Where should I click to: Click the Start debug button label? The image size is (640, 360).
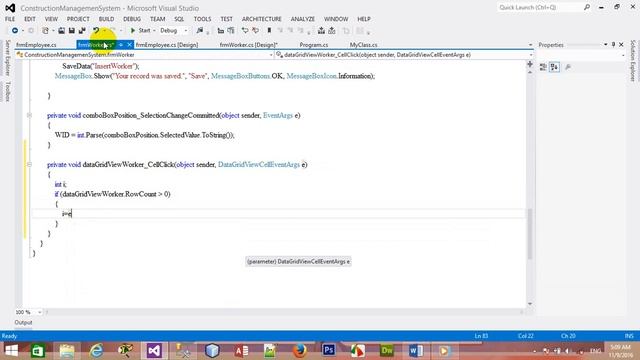click(x=144, y=31)
